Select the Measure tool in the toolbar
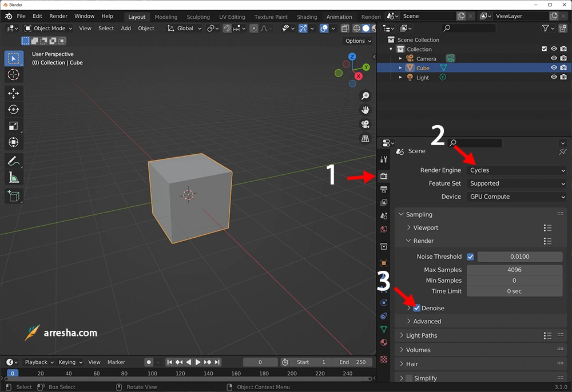Image resolution: width=572 pixels, height=392 pixels. [x=14, y=177]
